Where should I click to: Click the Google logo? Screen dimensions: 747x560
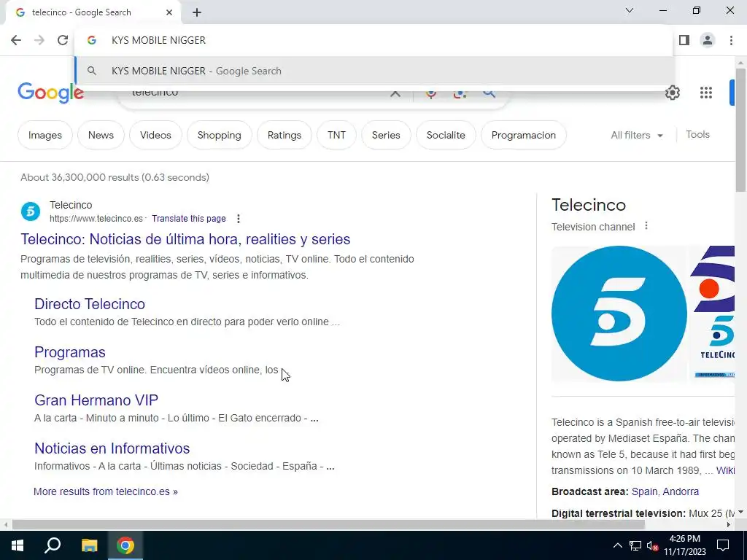coord(50,93)
